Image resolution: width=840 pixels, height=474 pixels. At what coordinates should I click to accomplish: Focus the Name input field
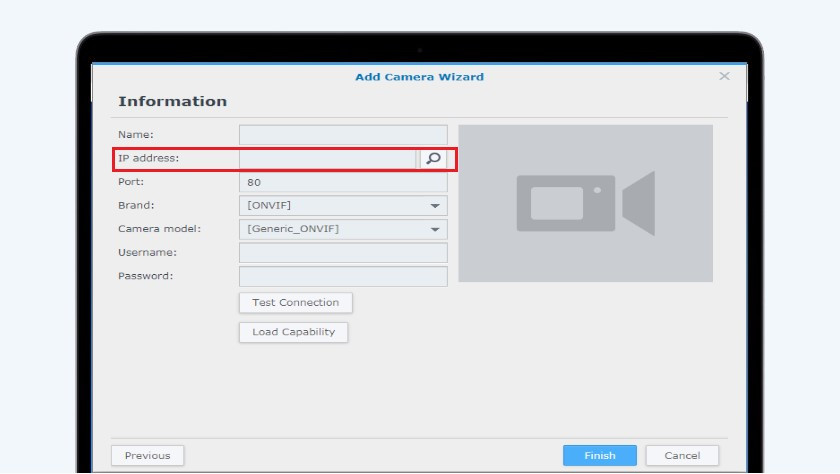[343, 135]
